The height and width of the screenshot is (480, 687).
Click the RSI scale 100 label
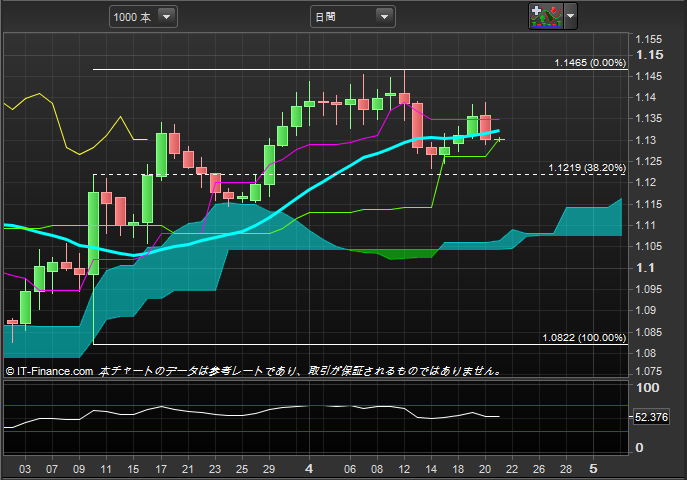648,388
